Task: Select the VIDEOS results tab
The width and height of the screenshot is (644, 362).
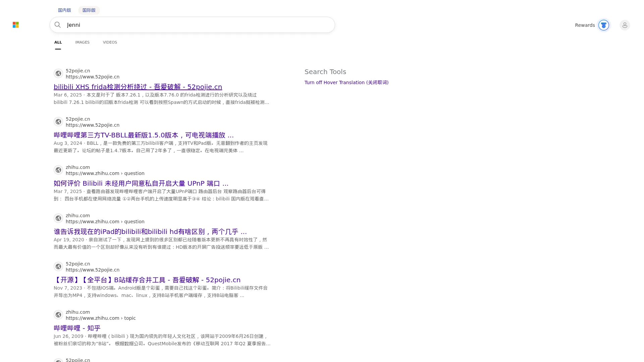Action: coord(110,42)
